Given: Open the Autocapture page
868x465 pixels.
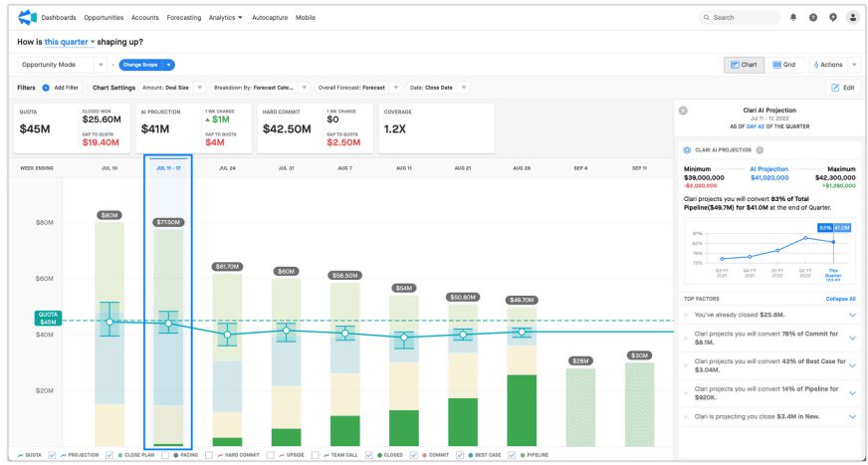Looking at the screenshot, I should tap(270, 18).
